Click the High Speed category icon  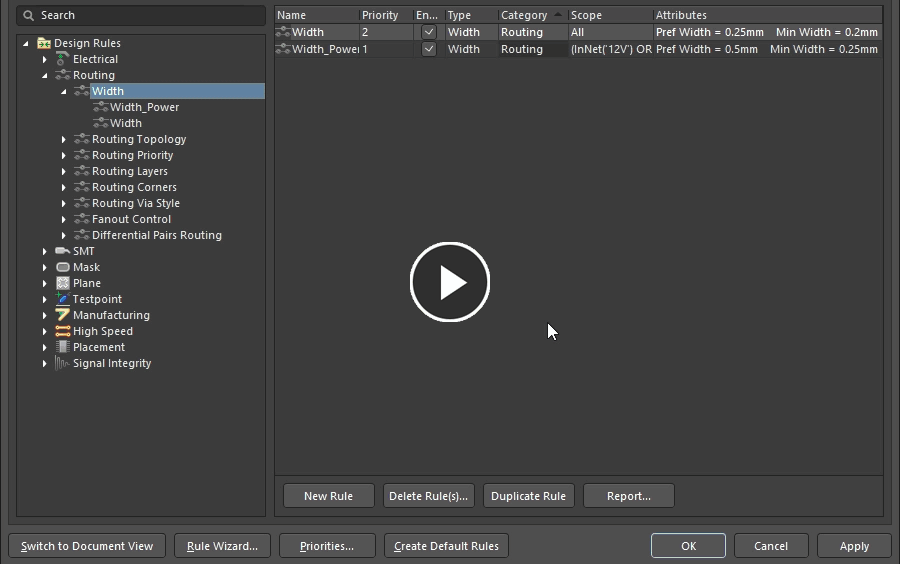[62, 331]
